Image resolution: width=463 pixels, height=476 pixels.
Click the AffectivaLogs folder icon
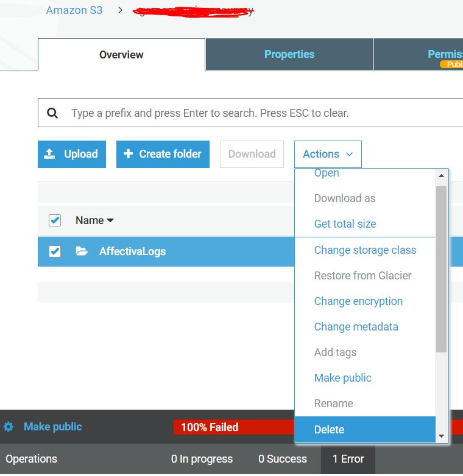(82, 251)
